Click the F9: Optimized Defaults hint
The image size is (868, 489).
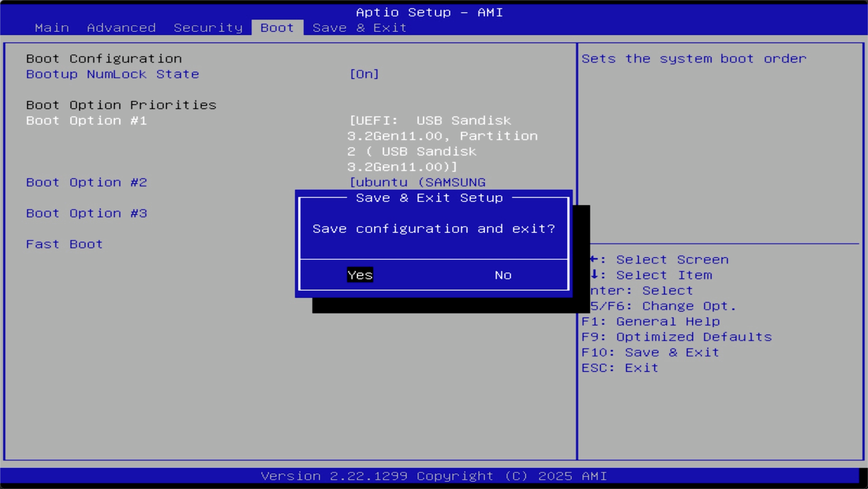(676, 337)
